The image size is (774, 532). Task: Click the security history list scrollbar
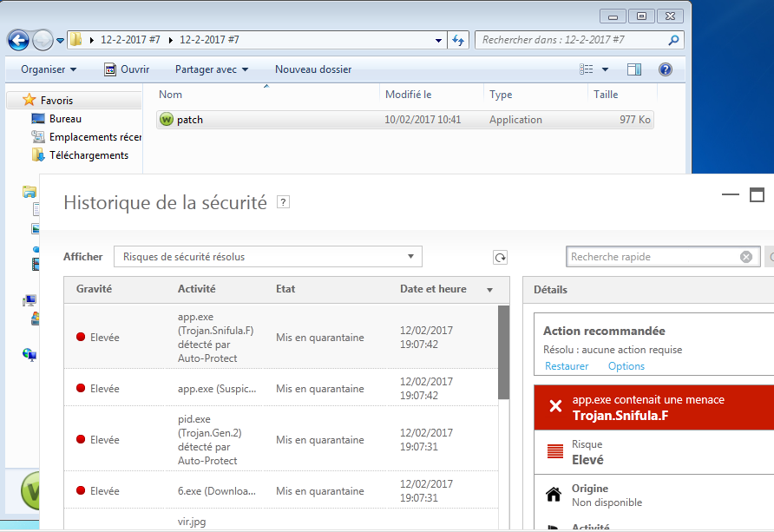[503, 352]
